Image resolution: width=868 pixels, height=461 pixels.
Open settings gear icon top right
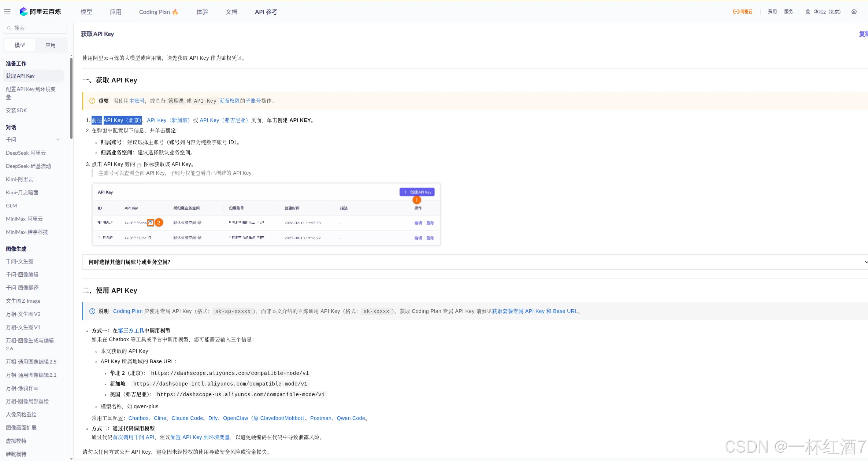pyautogui.click(x=854, y=12)
